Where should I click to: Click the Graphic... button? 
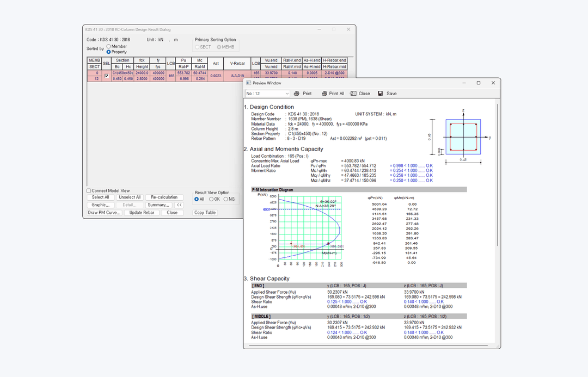[x=101, y=205]
